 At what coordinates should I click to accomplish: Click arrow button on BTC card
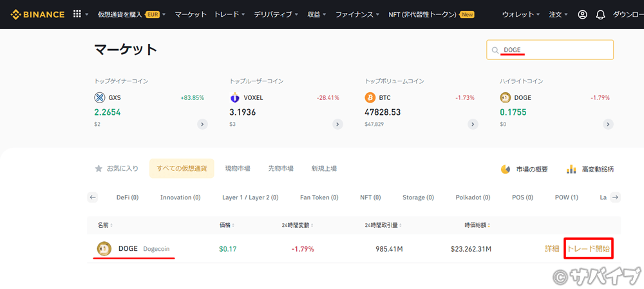point(473,125)
